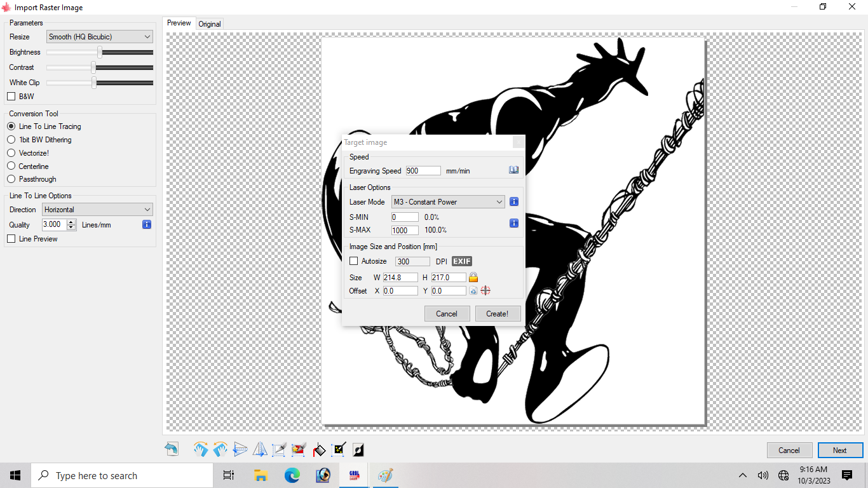This screenshot has height=488, width=868.
Task: Click the Offset Y field
Action: [449, 291]
